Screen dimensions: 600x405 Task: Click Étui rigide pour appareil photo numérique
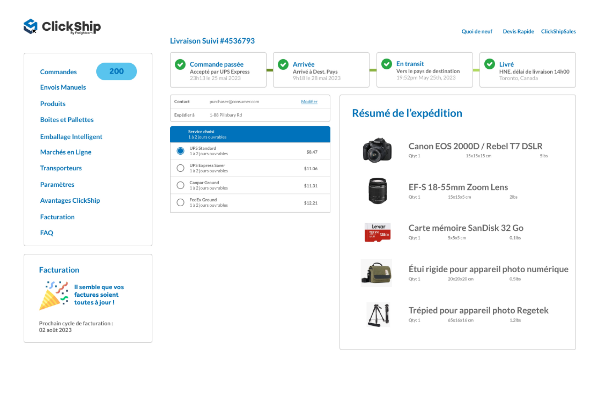tap(488, 269)
